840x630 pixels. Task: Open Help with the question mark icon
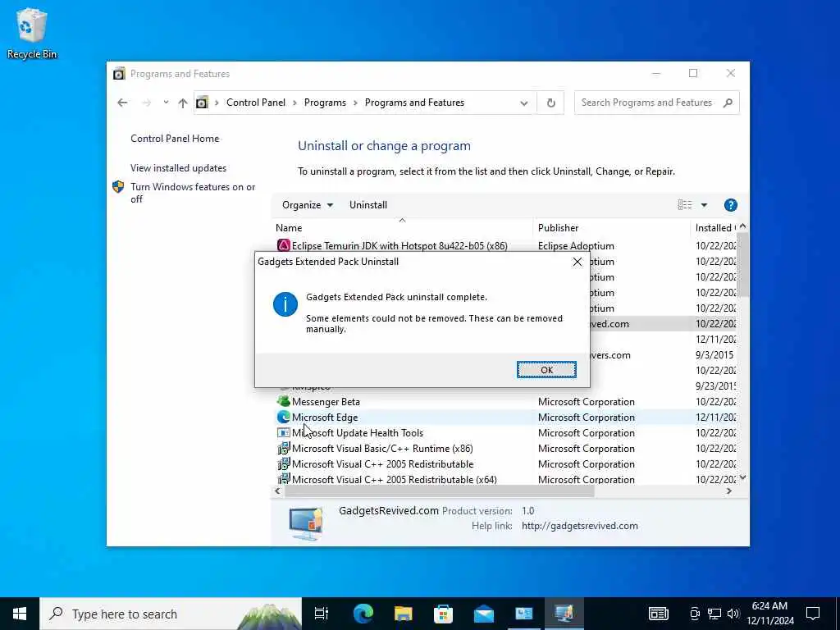[730, 204]
